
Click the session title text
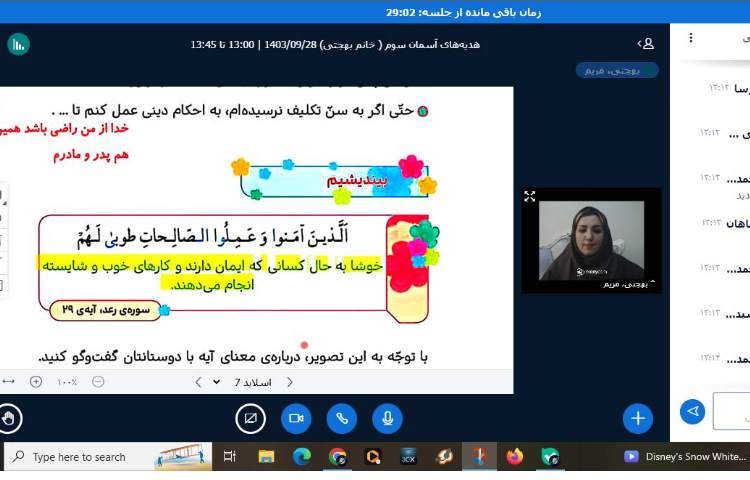[335, 44]
